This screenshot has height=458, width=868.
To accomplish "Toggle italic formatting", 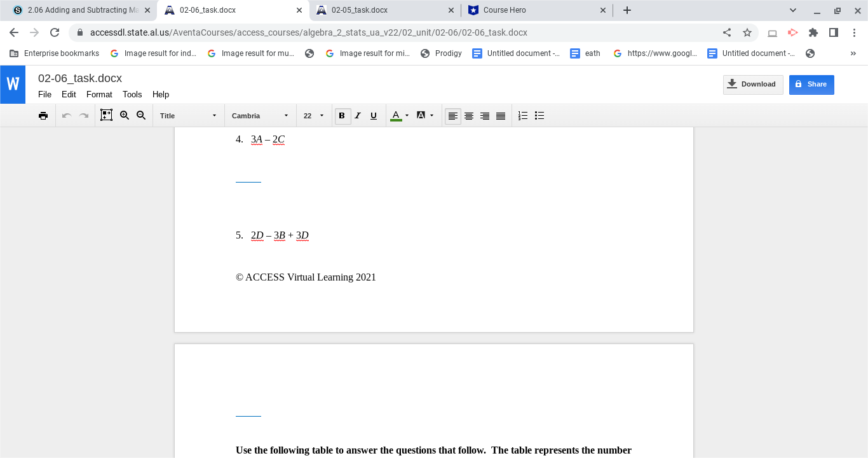I will pos(358,115).
